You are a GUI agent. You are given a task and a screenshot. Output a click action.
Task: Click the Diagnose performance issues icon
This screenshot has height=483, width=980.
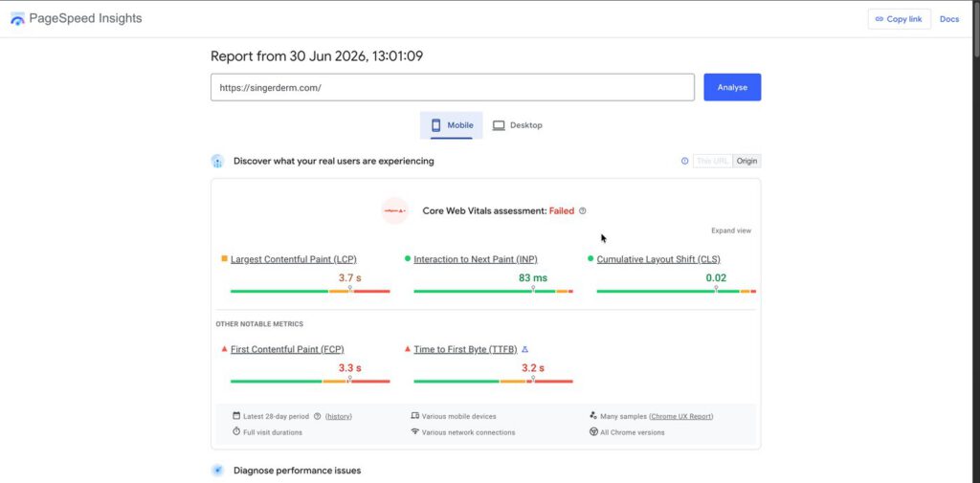[217, 471]
